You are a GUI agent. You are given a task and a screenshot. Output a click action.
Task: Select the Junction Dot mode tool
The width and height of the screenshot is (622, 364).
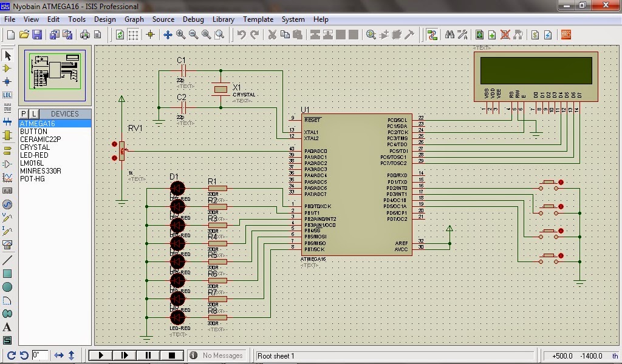click(9, 81)
